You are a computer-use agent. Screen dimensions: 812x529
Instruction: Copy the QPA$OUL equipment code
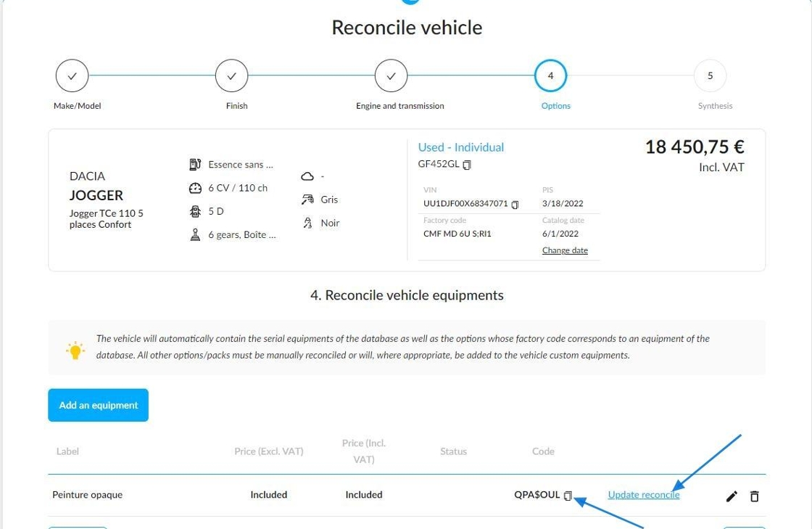pyautogui.click(x=568, y=496)
